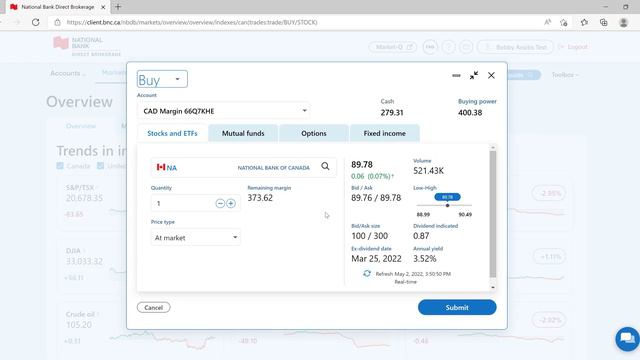Click scrollbar down arrow in order panel

click(x=493, y=287)
